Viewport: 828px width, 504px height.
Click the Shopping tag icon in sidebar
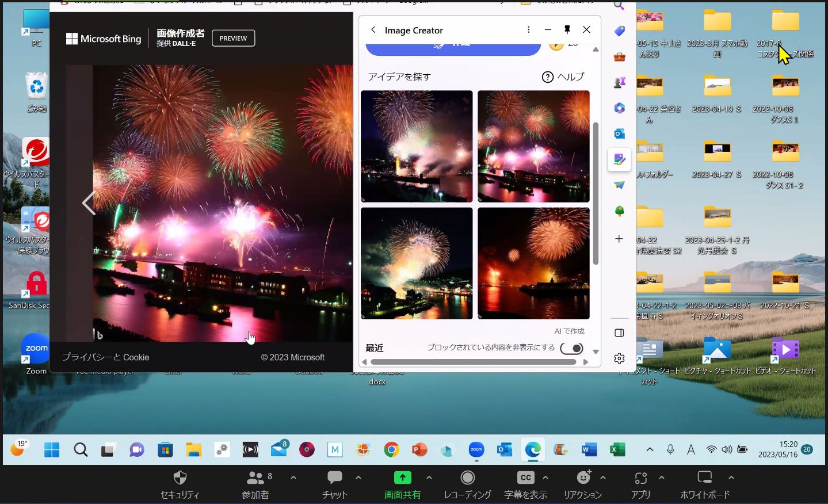619,31
